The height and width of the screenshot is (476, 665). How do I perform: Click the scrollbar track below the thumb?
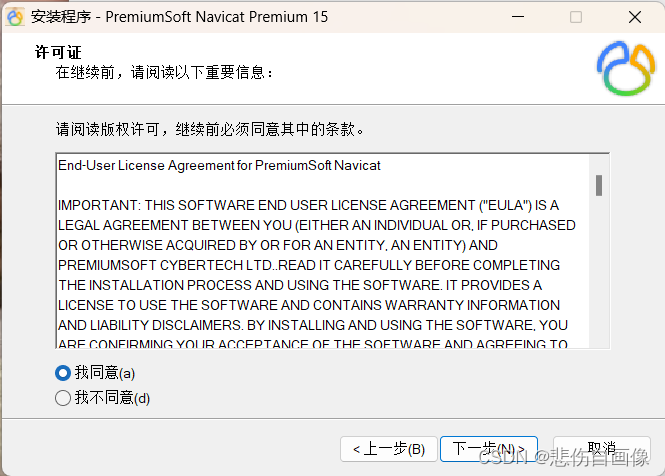(x=599, y=272)
